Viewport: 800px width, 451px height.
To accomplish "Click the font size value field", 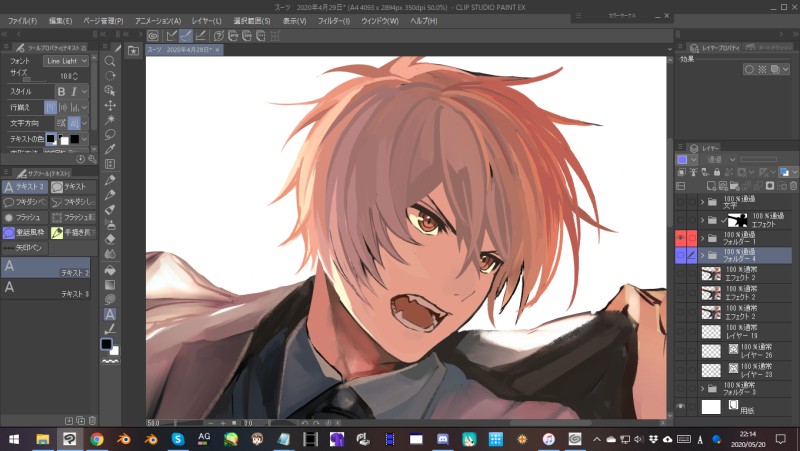I will pyautogui.click(x=66, y=76).
